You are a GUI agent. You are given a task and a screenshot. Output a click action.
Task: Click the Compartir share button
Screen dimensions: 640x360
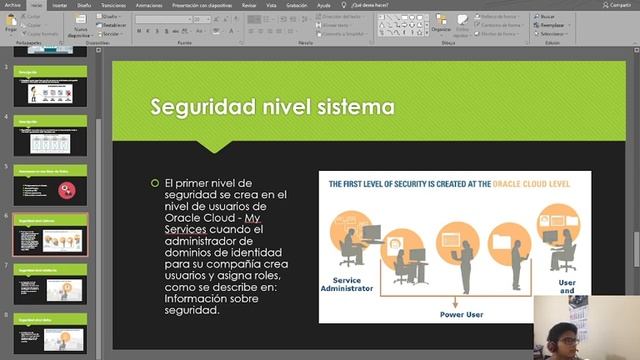coord(617,5)
